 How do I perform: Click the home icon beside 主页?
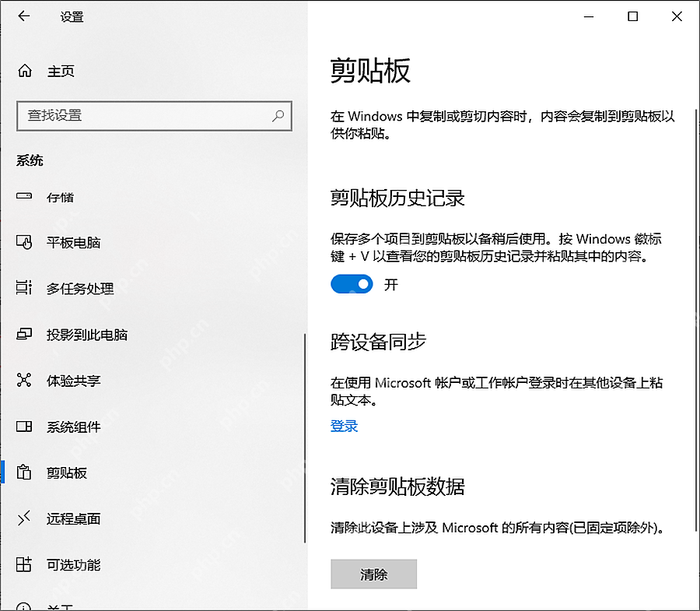(x=25, y=71)
